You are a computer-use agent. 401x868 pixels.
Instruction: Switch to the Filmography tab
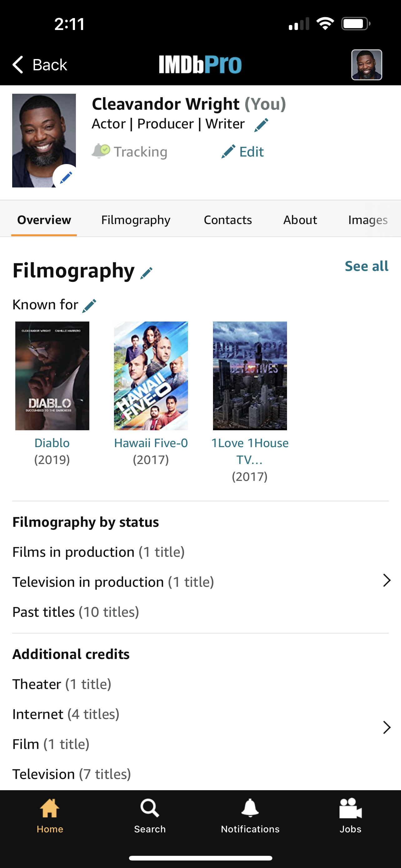point(136,220)
